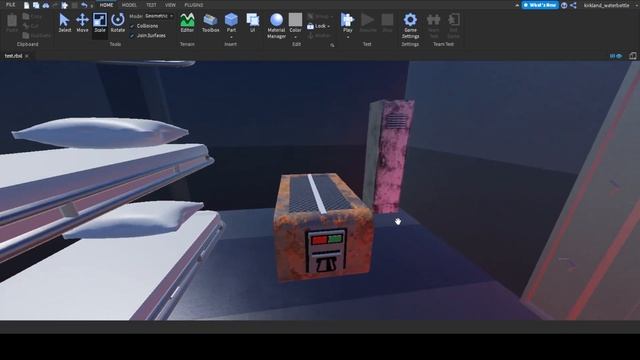This screenshot has width=640, height=360.
Task: Close the test.rbxl tab
Action: point(27,56)
